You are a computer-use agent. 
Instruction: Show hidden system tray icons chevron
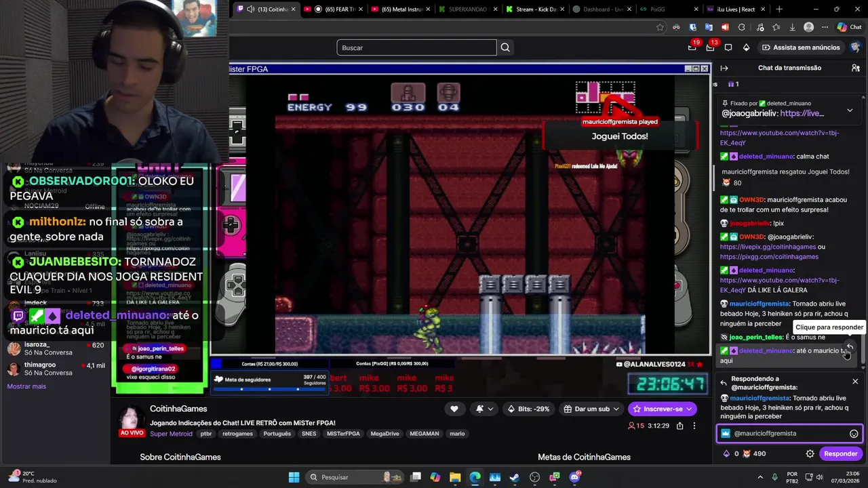[x=759, y=477]
